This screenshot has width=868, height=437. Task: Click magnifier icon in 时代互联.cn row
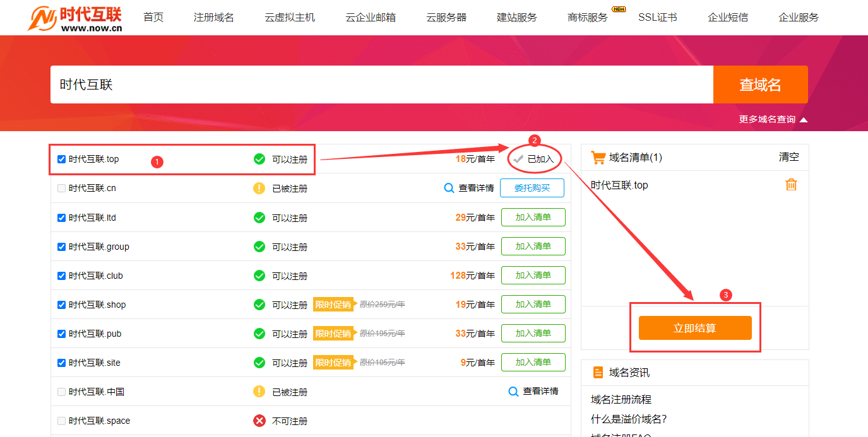[x=449, y=188]
